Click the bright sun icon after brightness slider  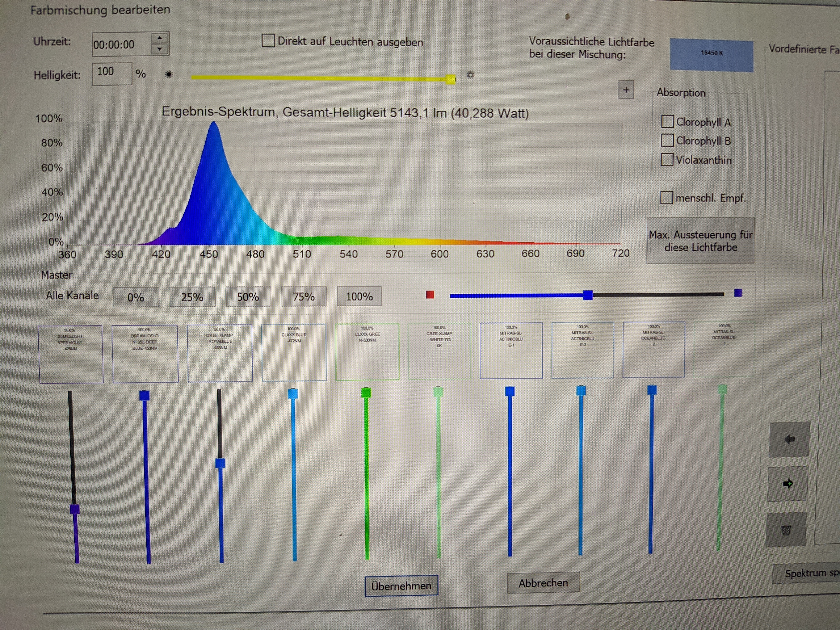click(x=470, y=75)
